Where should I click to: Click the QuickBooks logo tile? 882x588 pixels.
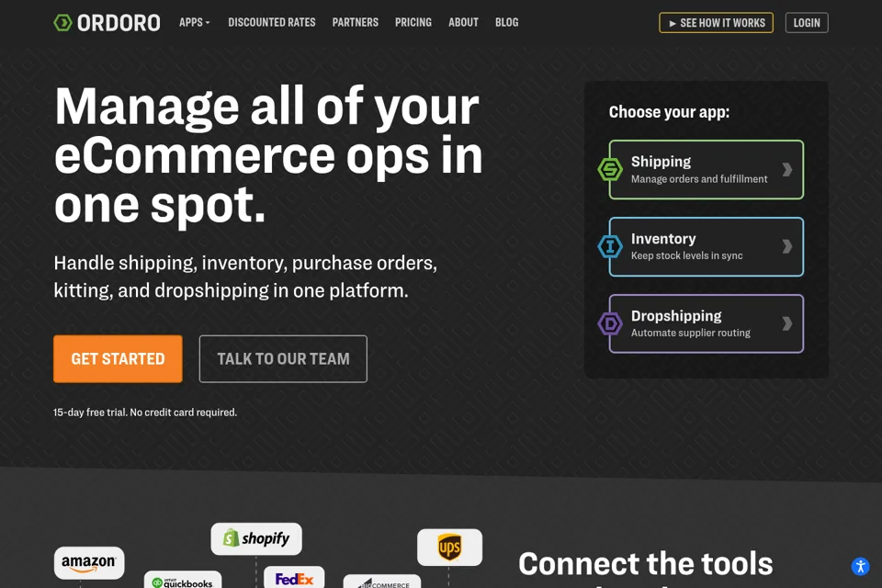[183, 580]
